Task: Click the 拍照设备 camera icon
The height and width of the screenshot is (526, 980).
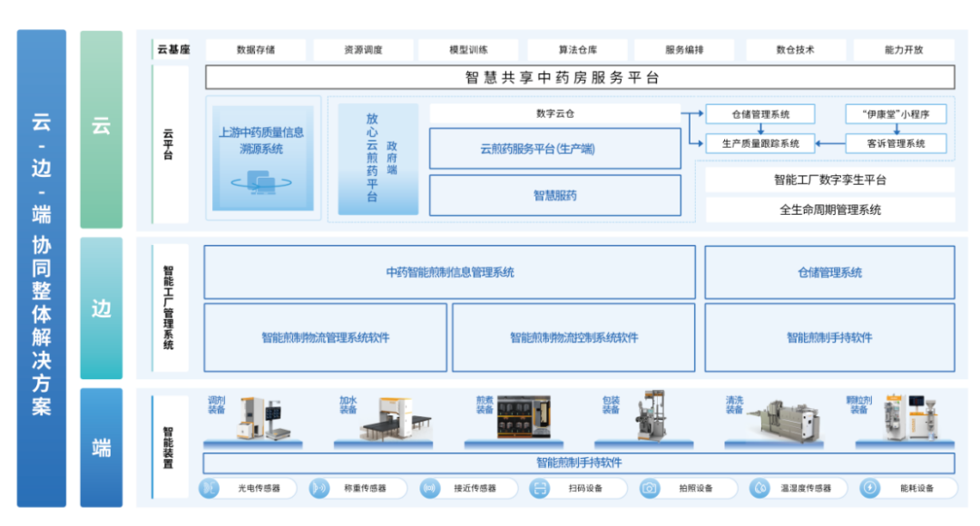Action: (x=650, y=488)
